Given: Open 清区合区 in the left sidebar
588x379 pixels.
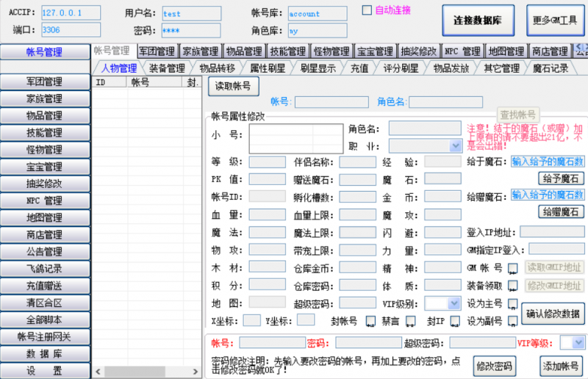Looking at the screenshot, I should tap(45, 303).
